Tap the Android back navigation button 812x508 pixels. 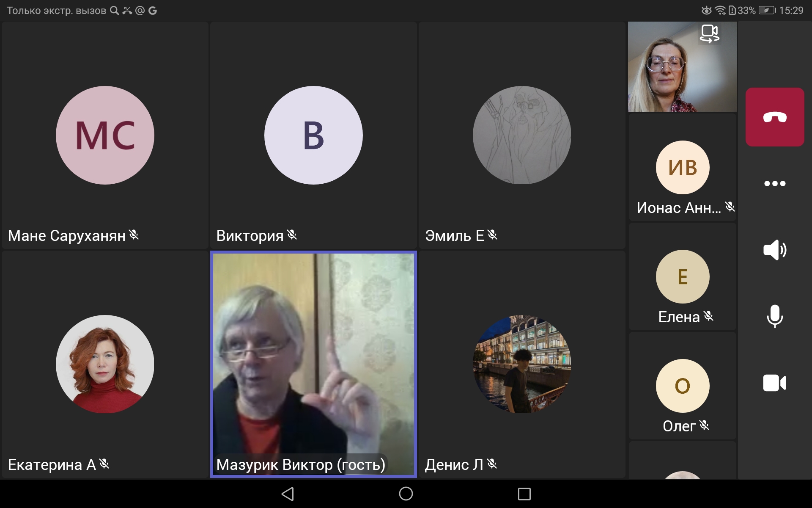coord(288,494)
